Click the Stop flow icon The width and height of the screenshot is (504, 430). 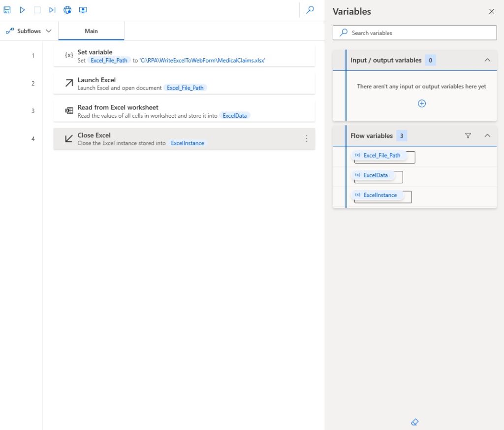pyautogui.click(x=37, y=9)
